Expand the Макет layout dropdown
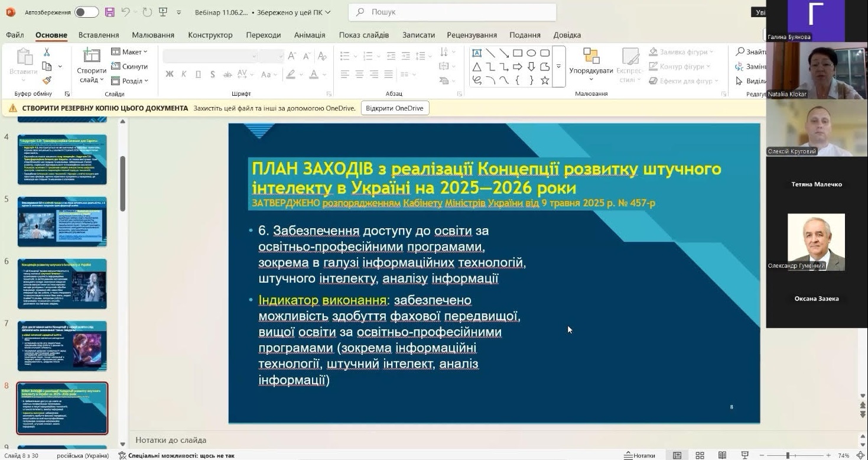This screenshot has width=868, height=460. [x=129, y=52]
